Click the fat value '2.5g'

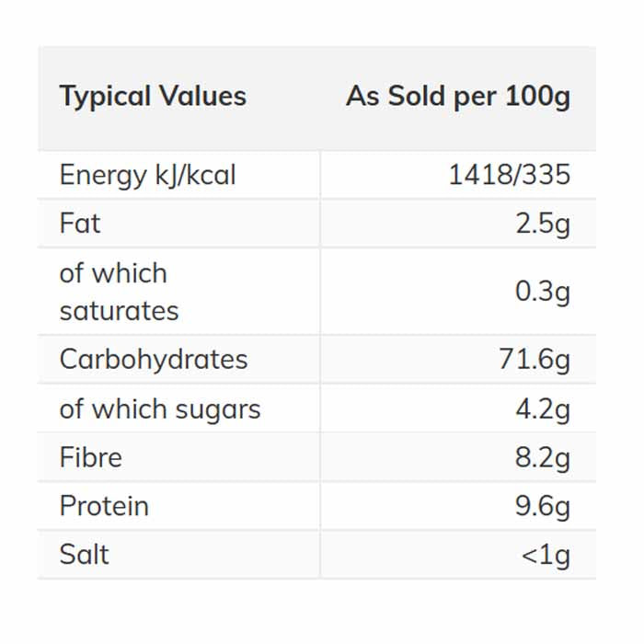click(543, 224)
